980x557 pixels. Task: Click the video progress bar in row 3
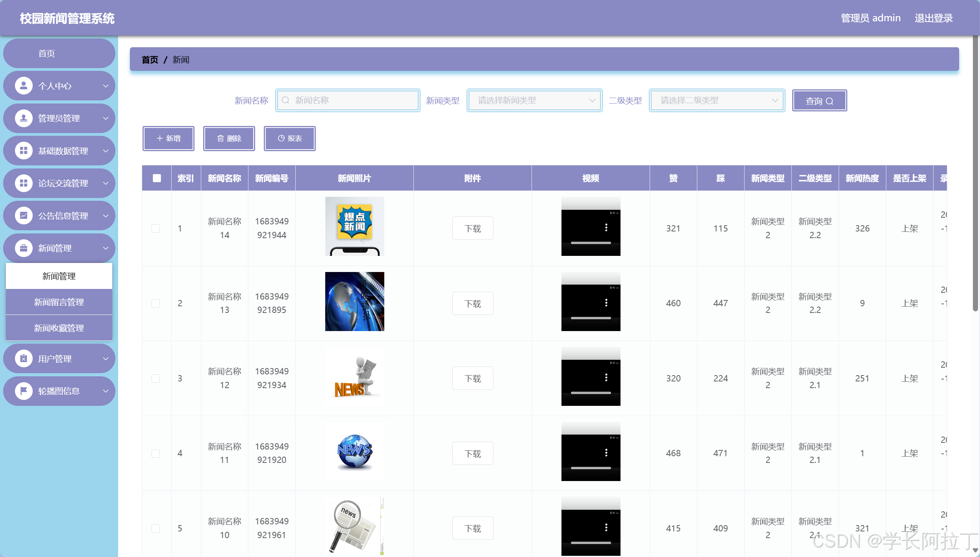click(x=591, y=393)
